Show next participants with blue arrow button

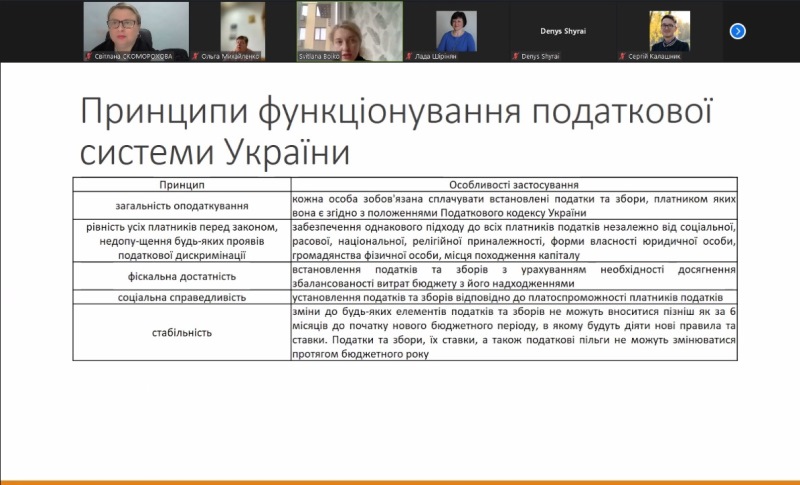pyautogui.click(x=737, y=32)
